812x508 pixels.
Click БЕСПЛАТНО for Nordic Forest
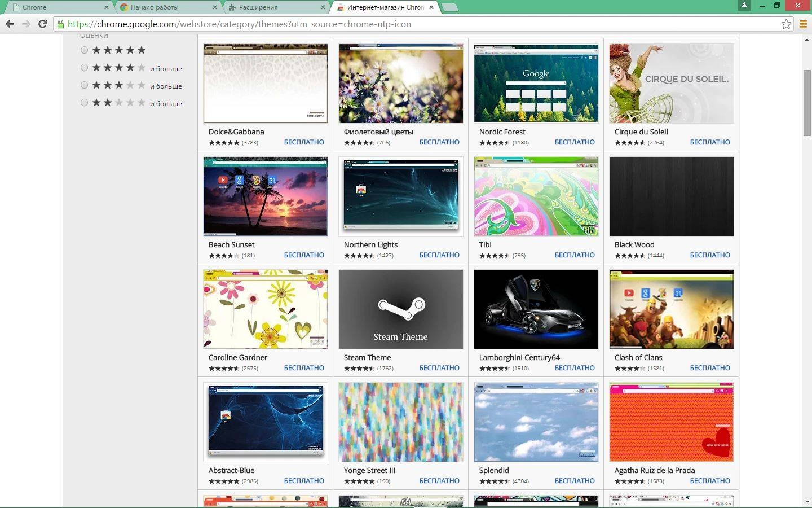575,142
